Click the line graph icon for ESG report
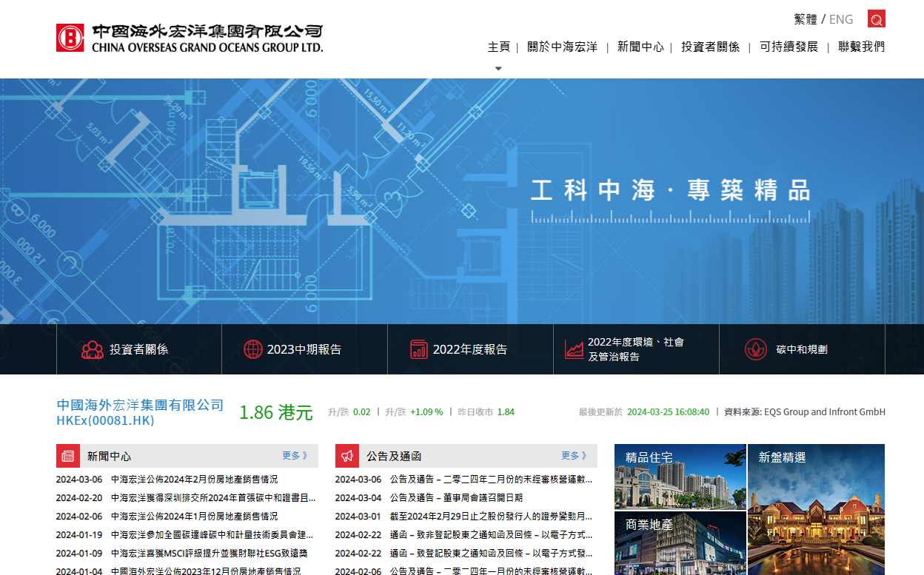Screen dimensions: 924x575 click(574, 349)
